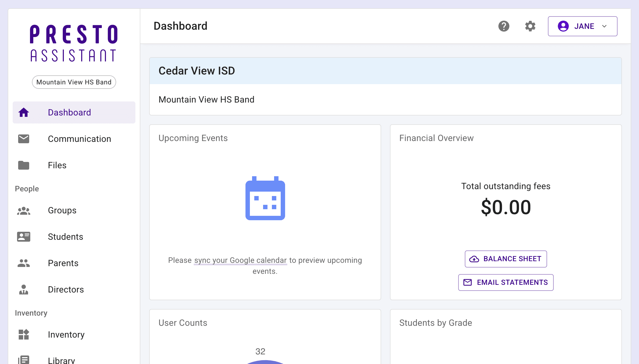This screenshot has height=364, width=639.
Task: Click the Directors person icon
Action: [x=24, y=289]
